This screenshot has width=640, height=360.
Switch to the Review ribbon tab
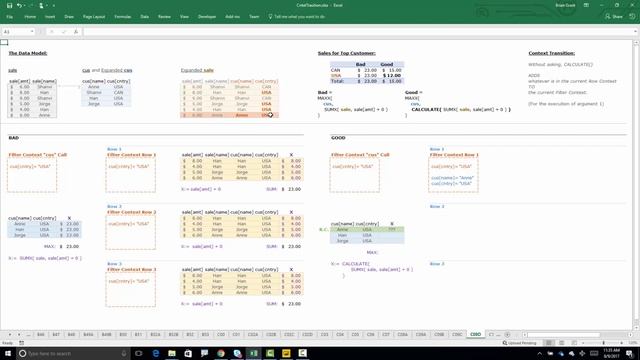(164, 17)
